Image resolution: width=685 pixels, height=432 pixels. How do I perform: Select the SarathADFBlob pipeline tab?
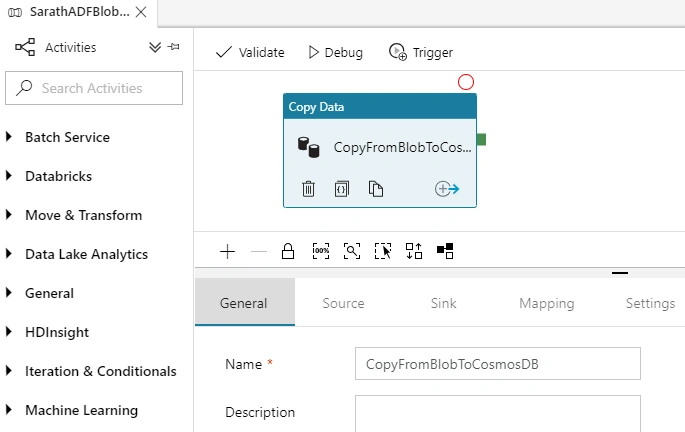click(79, 12)
